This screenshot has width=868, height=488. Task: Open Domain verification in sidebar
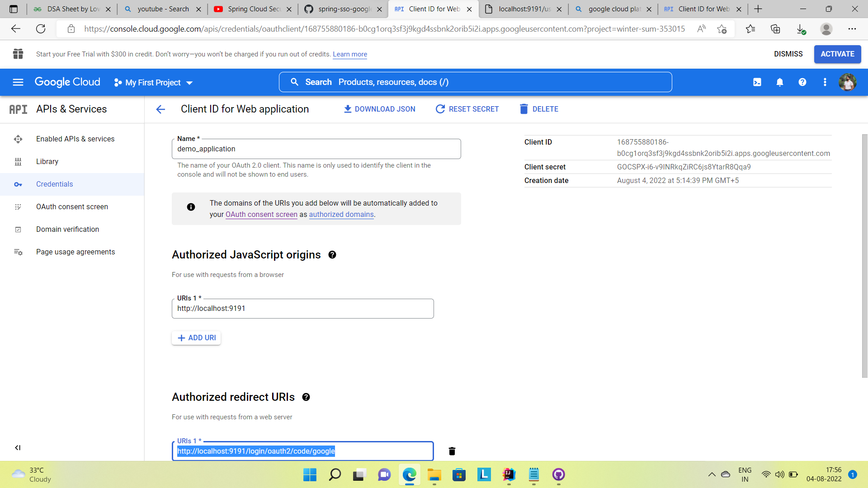point(72,230)
